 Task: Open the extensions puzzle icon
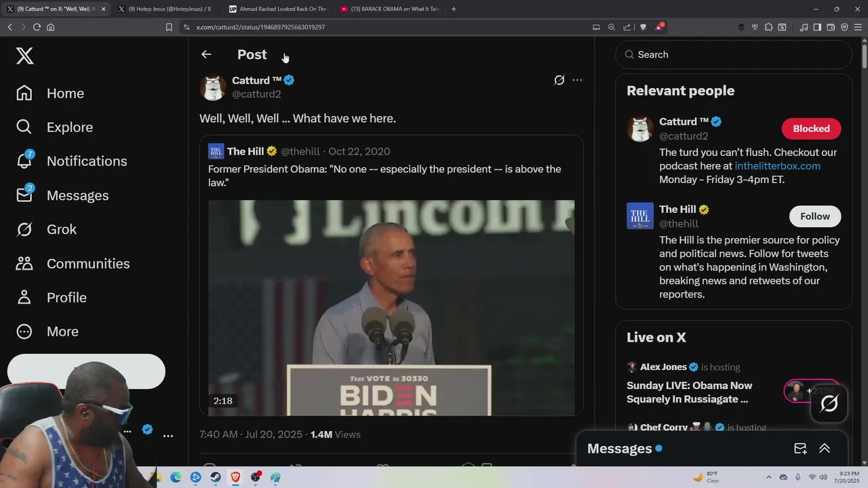(768, 27)
